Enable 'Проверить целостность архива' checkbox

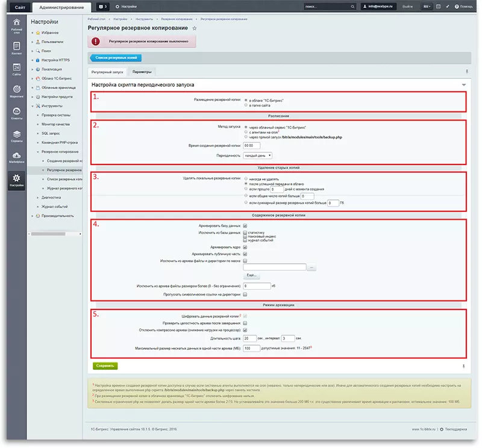tap(245, 323)
